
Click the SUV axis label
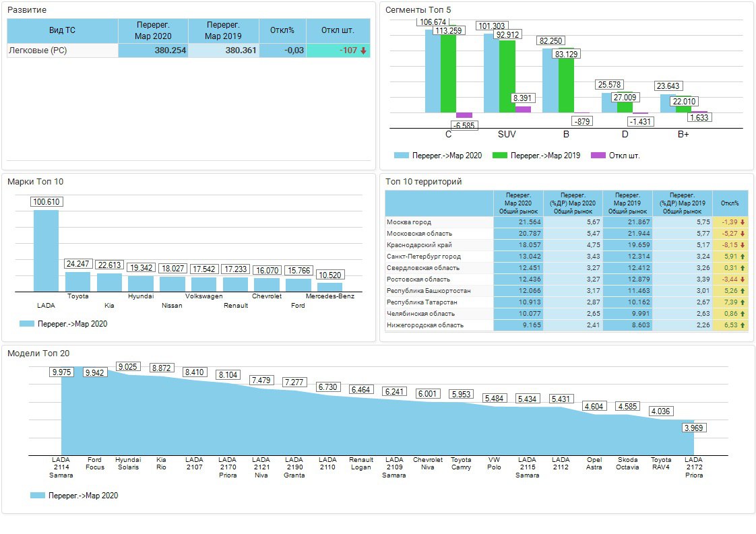[x=507, y=135]
